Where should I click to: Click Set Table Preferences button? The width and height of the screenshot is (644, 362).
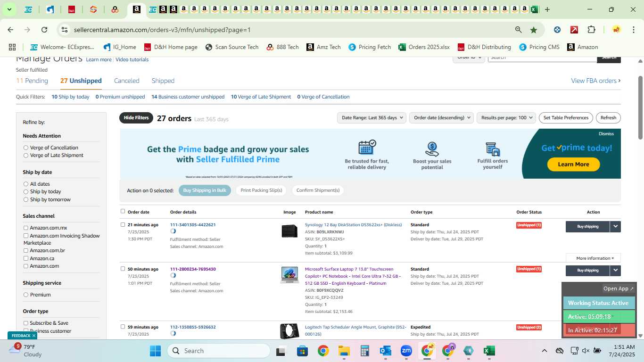pos(566,118)
